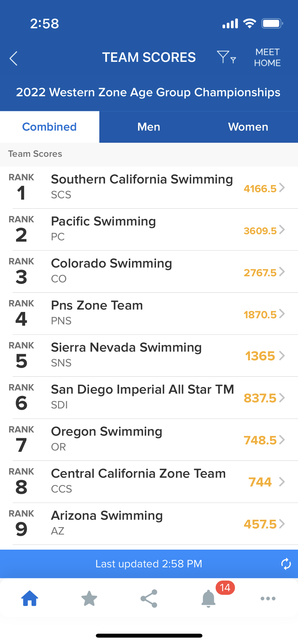Expand Sierra Nevada Swimming 1365 chevron
The height and width of the screenshot is (644, 298).
282,355
